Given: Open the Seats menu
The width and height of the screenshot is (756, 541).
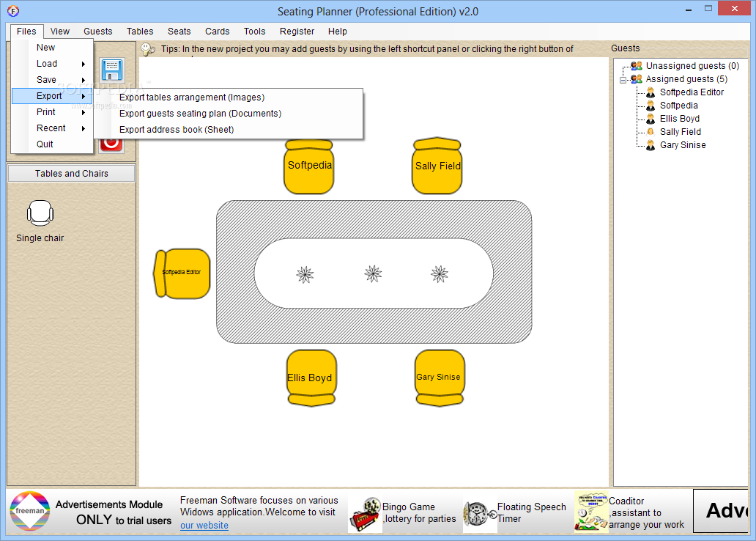Looking at the screenshot, I should pos(179,32).
